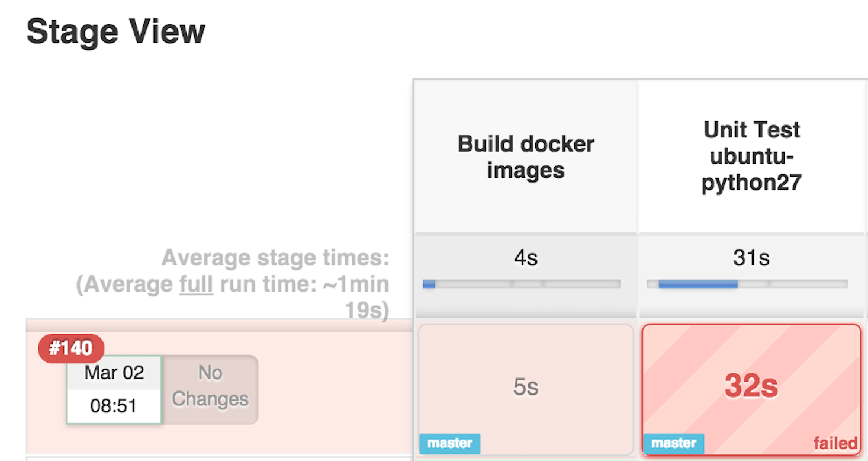The width and height of the screenshot is (868, 461).
Task: Select the Unit Test ubuntu-python27 column header
Action: 751,156
